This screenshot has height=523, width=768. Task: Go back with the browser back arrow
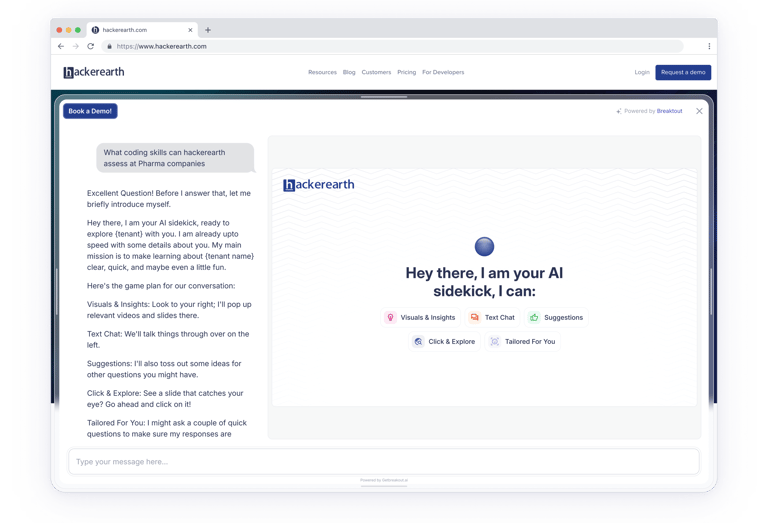(61, 46)
